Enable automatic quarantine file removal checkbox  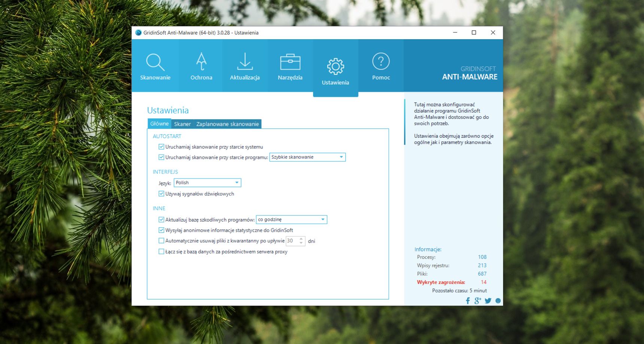pos(161,241)
